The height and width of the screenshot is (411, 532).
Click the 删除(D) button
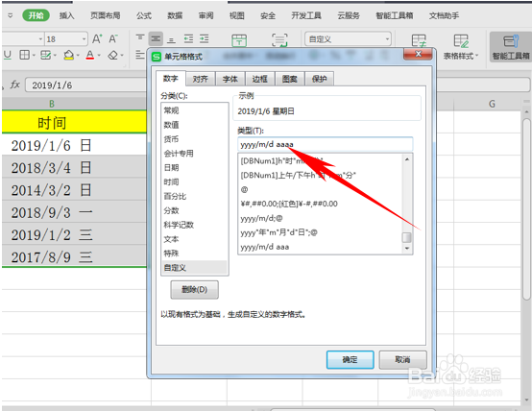(x=194, y=289)
